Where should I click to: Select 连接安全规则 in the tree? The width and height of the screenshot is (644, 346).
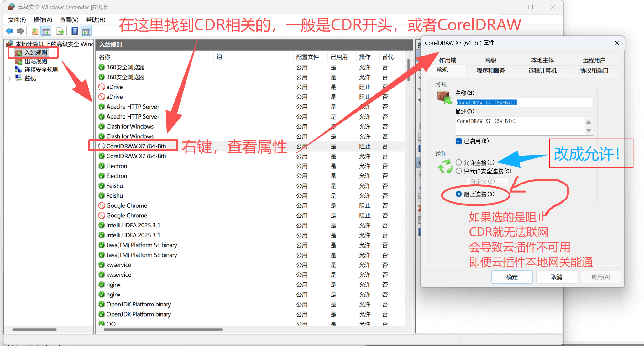click(41, 70)
